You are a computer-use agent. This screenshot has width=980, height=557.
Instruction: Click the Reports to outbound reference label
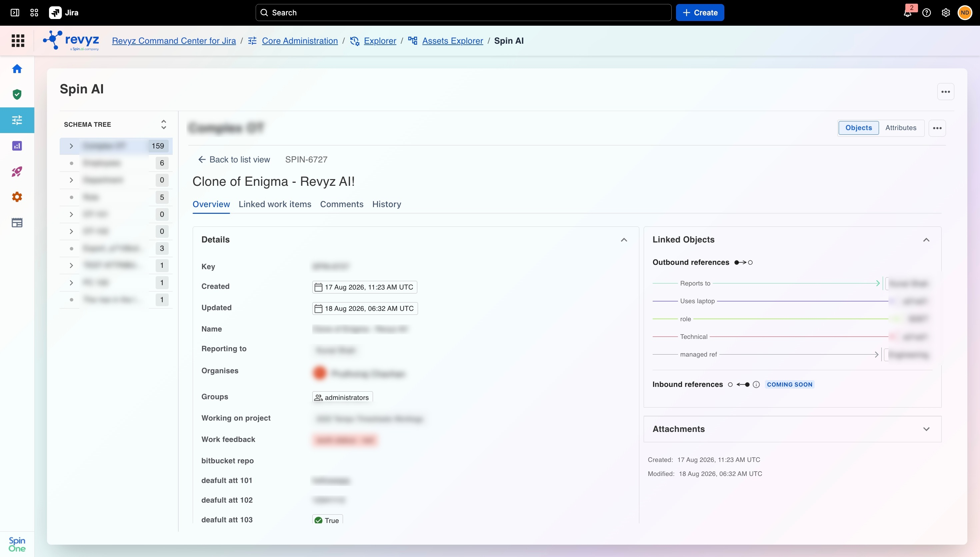695,284
